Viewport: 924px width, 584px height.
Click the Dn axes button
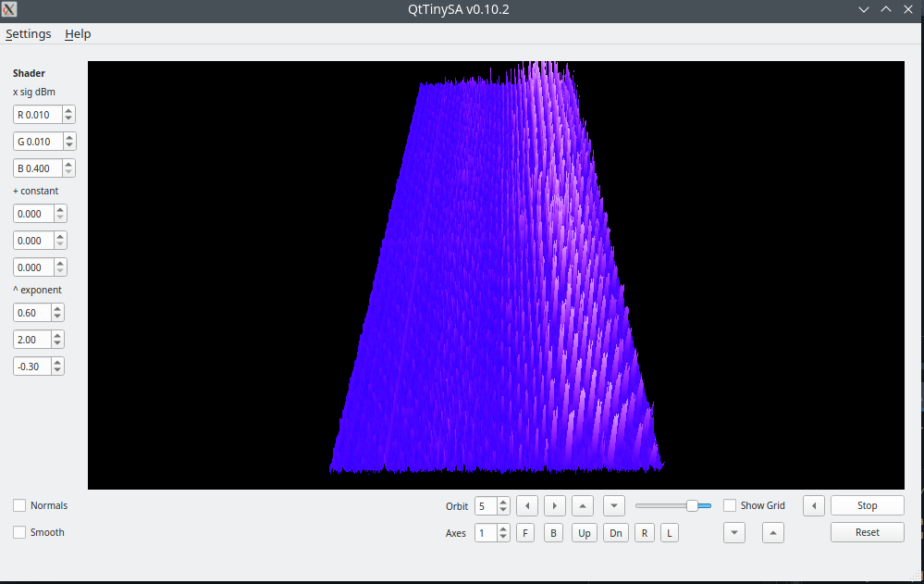click(616, 533)
